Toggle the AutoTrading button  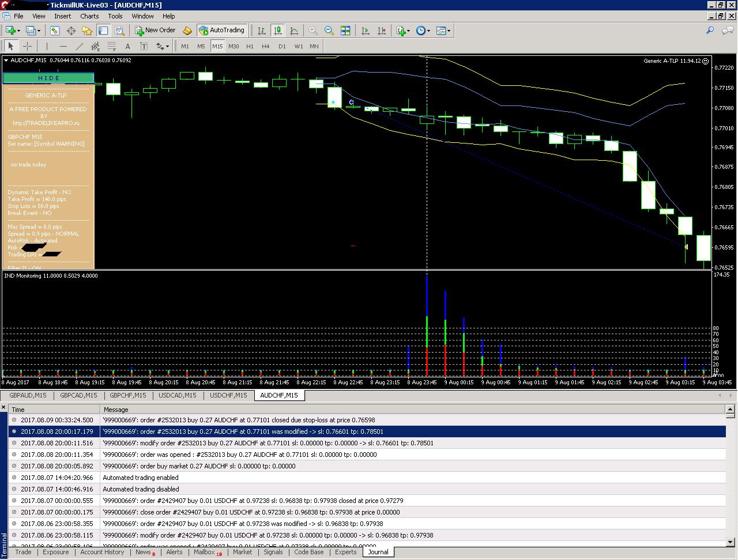(221, 31)
